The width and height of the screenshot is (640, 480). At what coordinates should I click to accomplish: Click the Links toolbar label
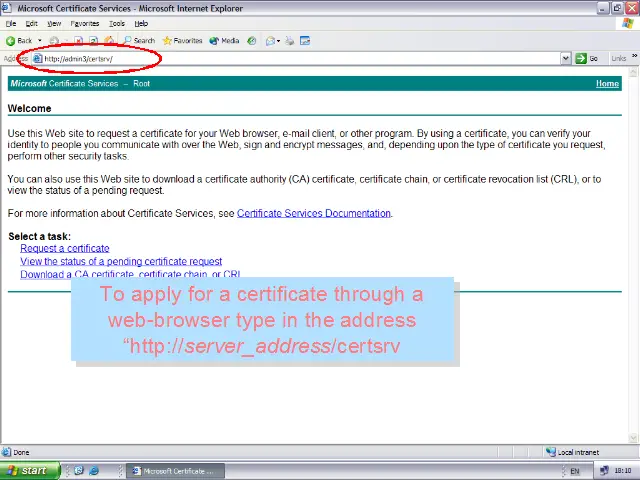pyautogui.click(x=618, y=58)
